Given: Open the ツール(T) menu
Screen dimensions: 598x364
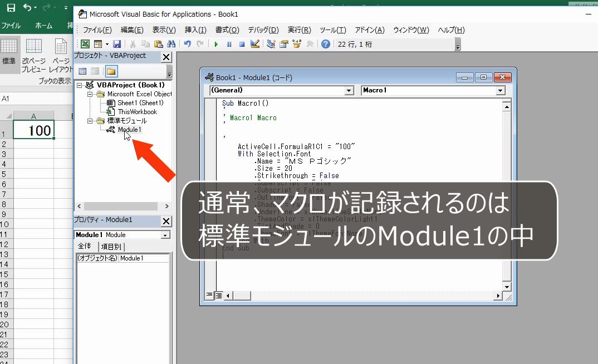Looking at the screenshot, I should point(333,29).
